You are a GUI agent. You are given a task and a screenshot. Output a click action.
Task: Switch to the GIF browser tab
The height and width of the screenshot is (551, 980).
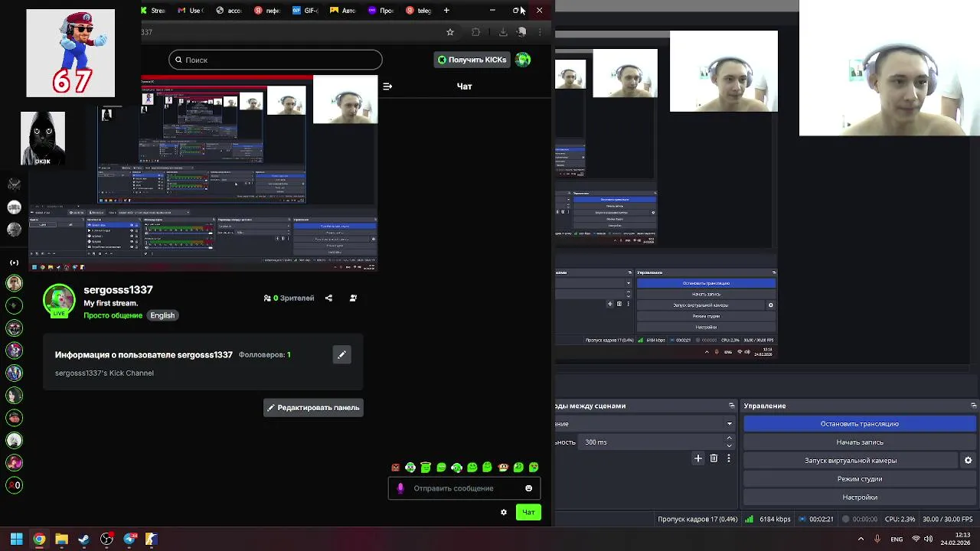coord(305,11)
